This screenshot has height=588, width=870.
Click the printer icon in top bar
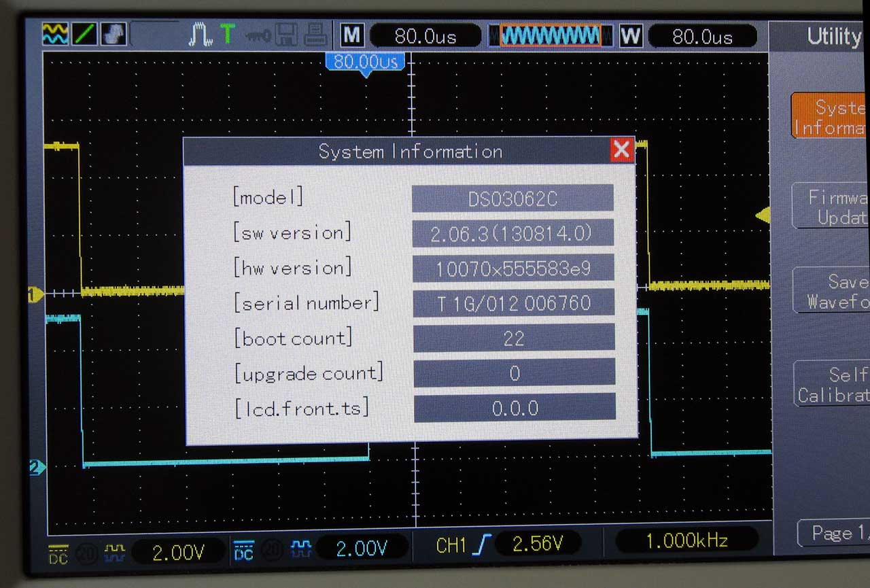(x=314, y=35)
